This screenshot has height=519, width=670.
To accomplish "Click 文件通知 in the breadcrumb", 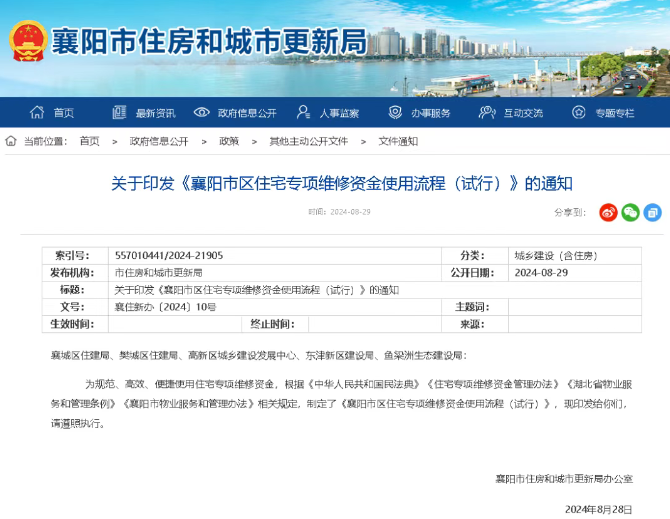I will coord(398,141).
